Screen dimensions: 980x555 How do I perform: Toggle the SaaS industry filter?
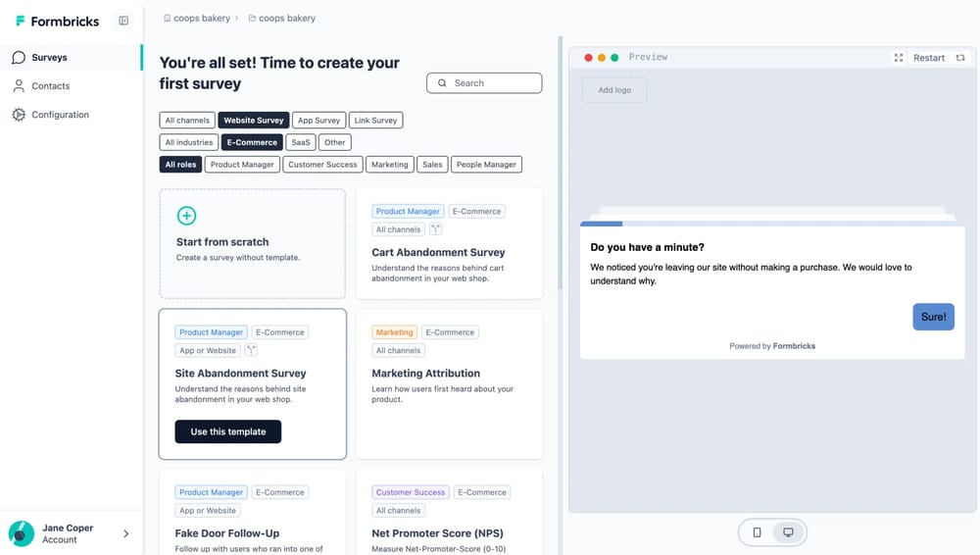(x=301, y=142)
